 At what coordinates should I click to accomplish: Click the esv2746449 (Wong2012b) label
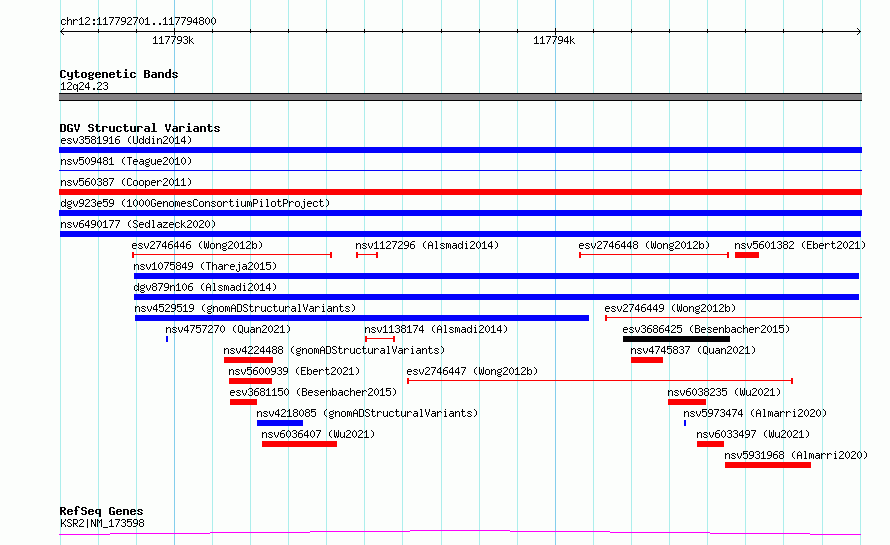point(670,308)
